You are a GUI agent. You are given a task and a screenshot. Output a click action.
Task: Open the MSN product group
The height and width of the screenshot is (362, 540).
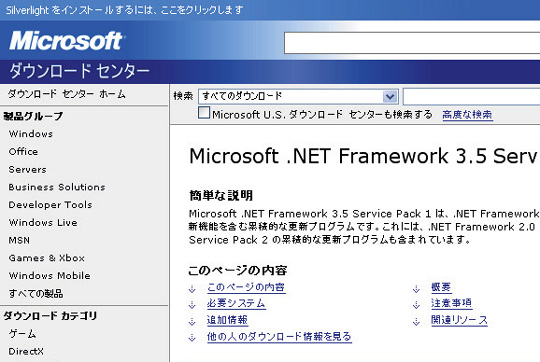coord(19,240)
